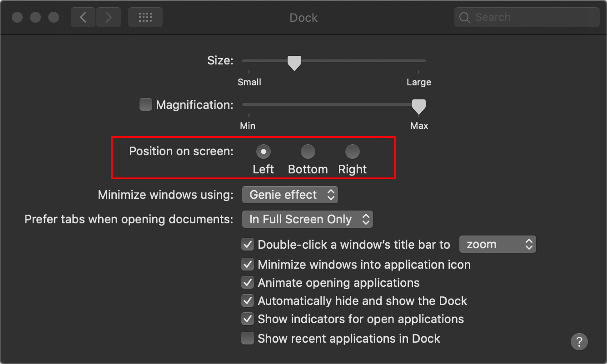
Task: Open the Minimize windows using dropdown
Action: pyautogui.click(x=290, y=195)
